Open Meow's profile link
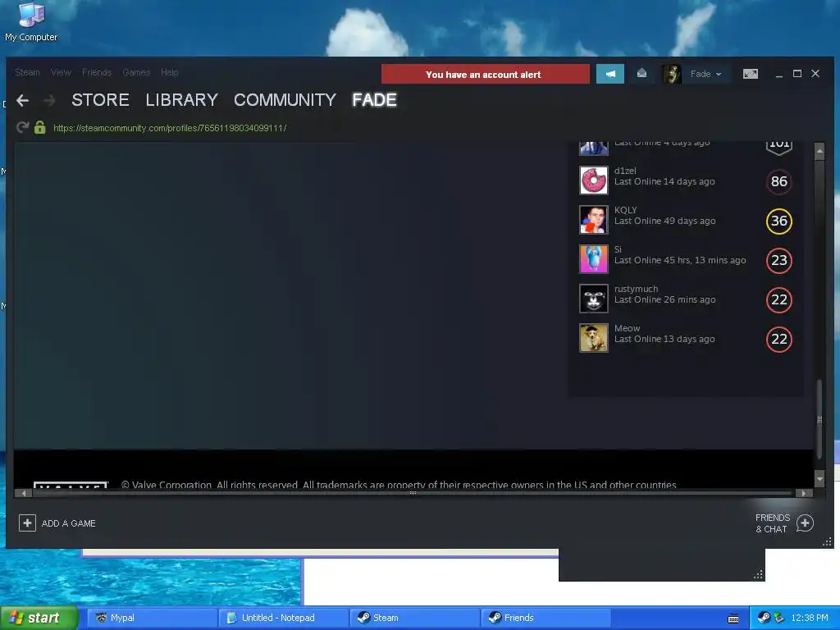840x630 pixels. tap(627, 328)
